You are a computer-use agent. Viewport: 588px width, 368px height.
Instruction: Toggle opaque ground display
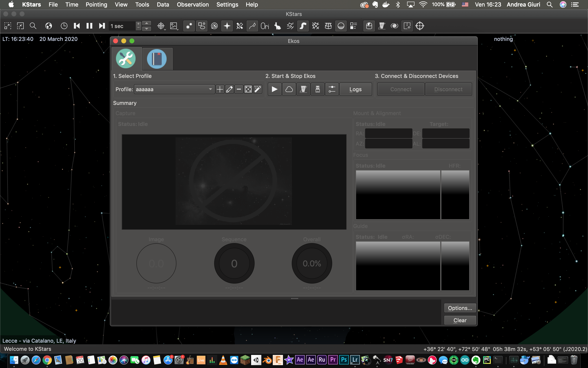click(x=341, y=26)
